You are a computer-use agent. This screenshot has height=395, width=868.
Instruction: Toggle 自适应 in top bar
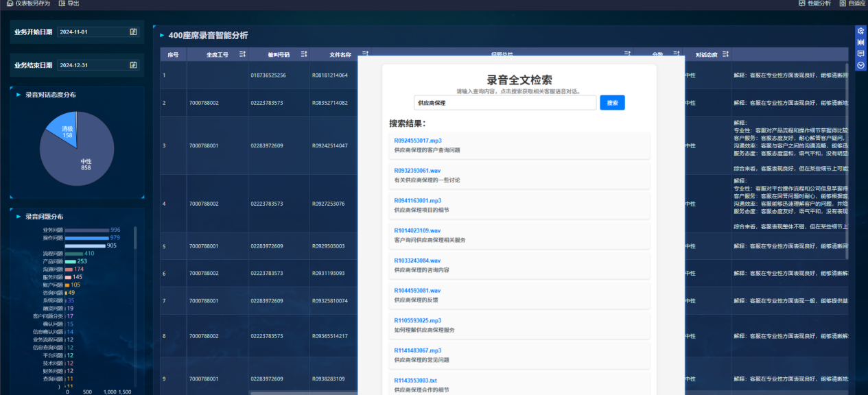pos(852,3)
